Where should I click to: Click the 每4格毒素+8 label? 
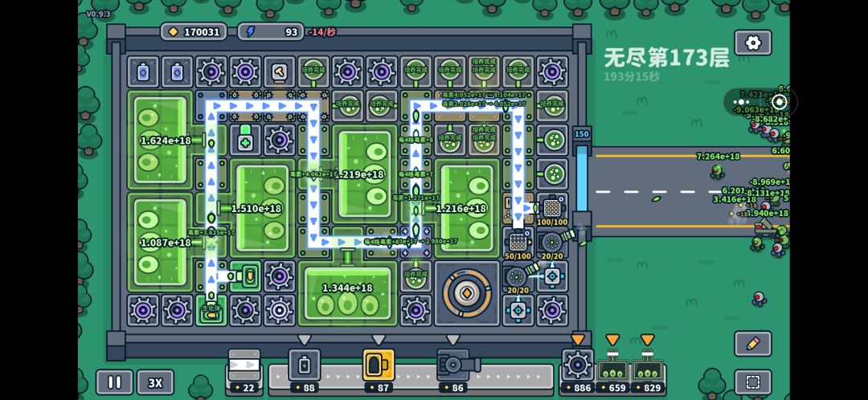tap(416, 140)
